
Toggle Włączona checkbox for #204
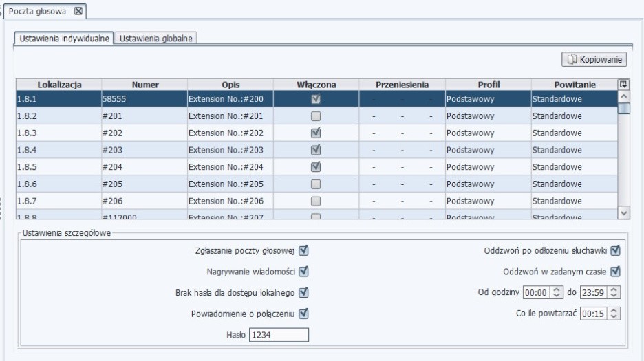[316, 166]
